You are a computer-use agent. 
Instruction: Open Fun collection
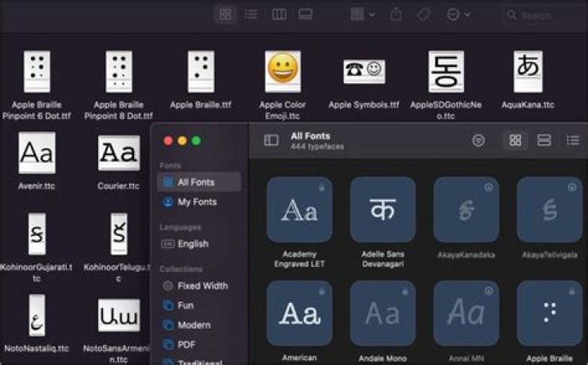coord(199,305)
